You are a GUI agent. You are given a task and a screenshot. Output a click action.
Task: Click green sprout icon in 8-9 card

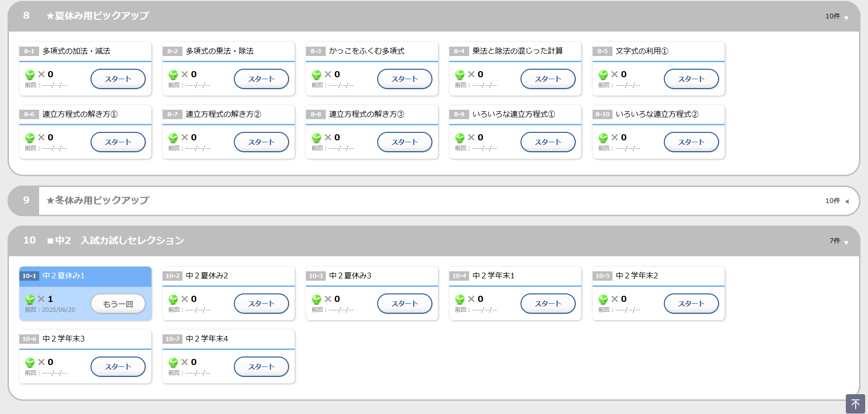pos(460,138)
